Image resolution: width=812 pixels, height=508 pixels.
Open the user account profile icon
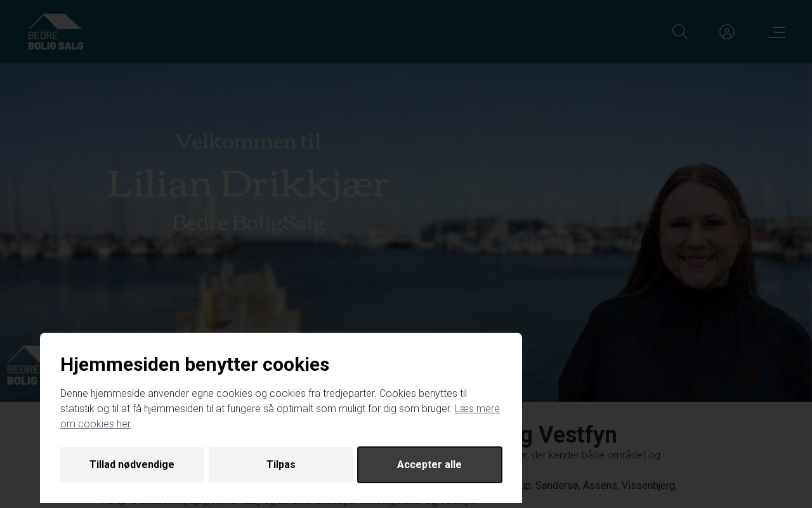click(x=727, y=32)
